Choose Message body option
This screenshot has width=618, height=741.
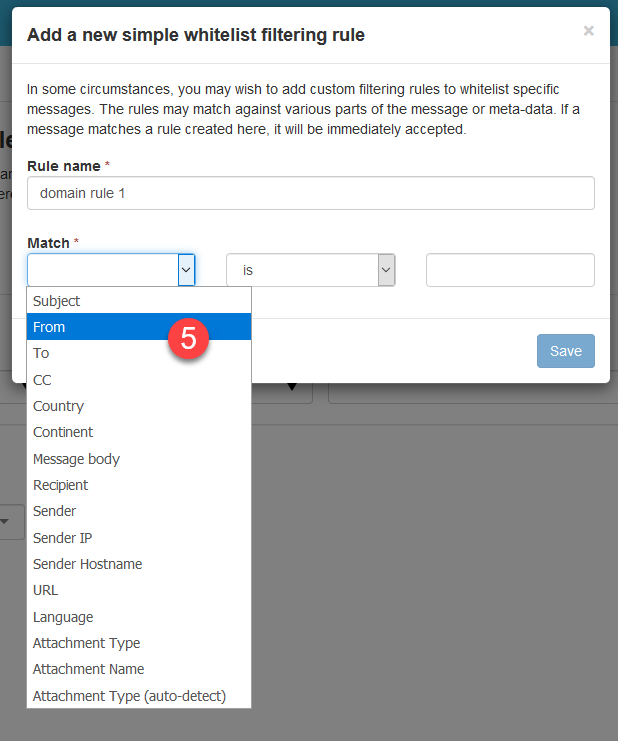click(76, 459)
